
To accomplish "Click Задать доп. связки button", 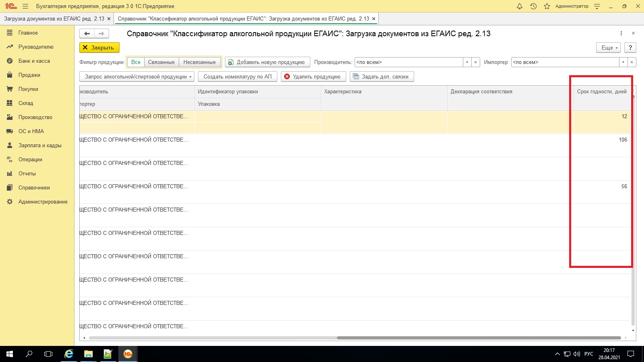I will pos(382,77).
